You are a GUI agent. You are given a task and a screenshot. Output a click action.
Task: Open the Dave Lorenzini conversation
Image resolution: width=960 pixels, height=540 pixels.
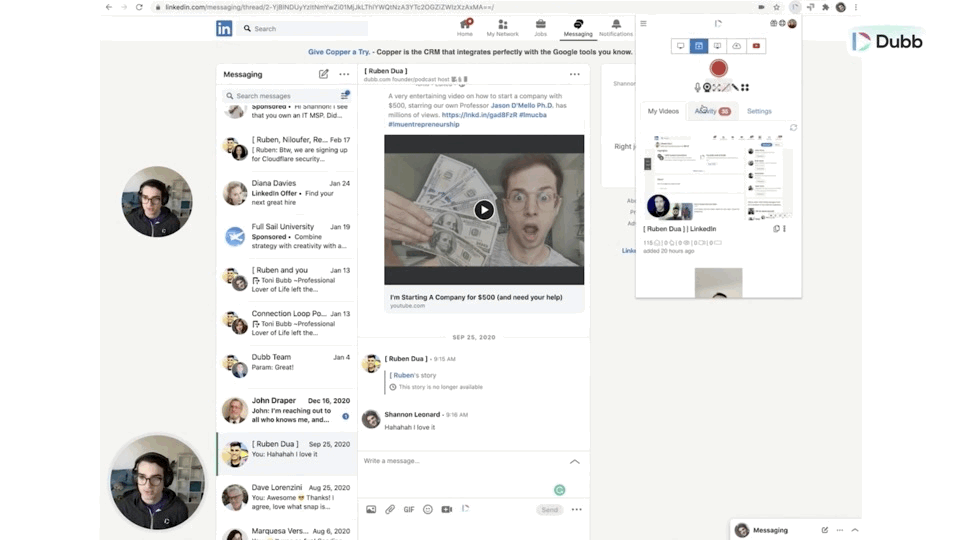(287, 497)
